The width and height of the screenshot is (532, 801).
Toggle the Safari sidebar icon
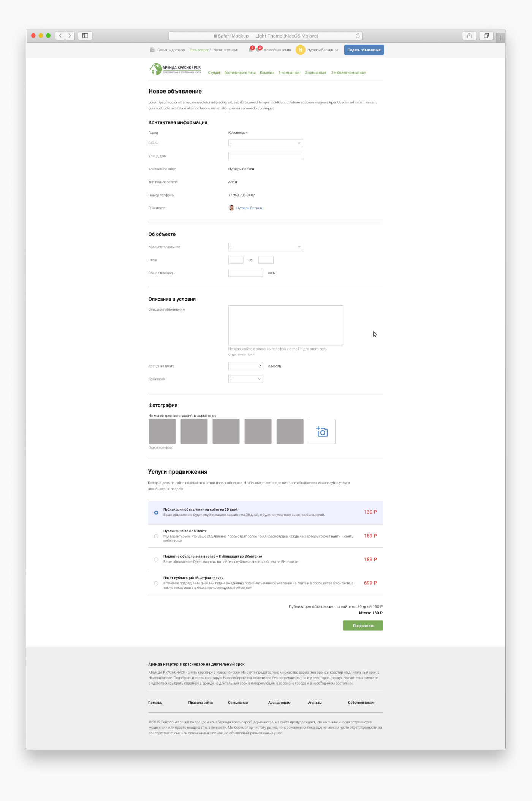[85, 36]
